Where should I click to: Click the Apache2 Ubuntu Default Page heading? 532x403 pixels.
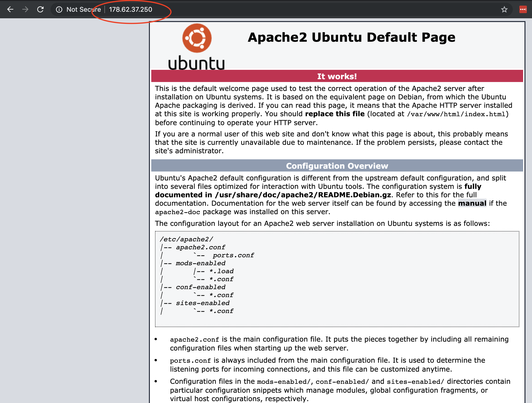pyautogui.click(x=351, y=37)
